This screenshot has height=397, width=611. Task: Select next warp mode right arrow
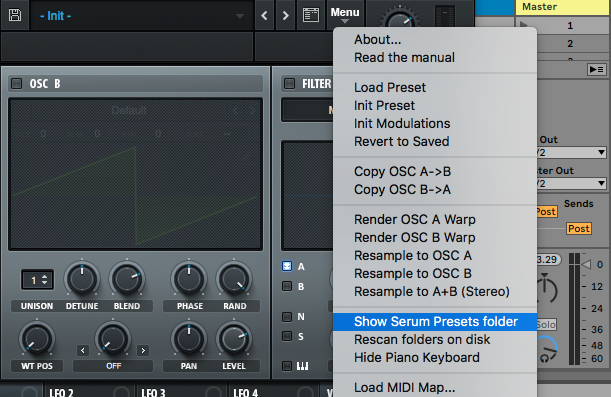tap(143, 350)
